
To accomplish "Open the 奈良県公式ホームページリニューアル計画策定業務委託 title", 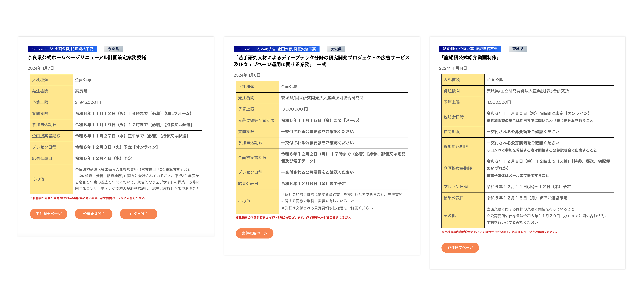I will (87, 58).
